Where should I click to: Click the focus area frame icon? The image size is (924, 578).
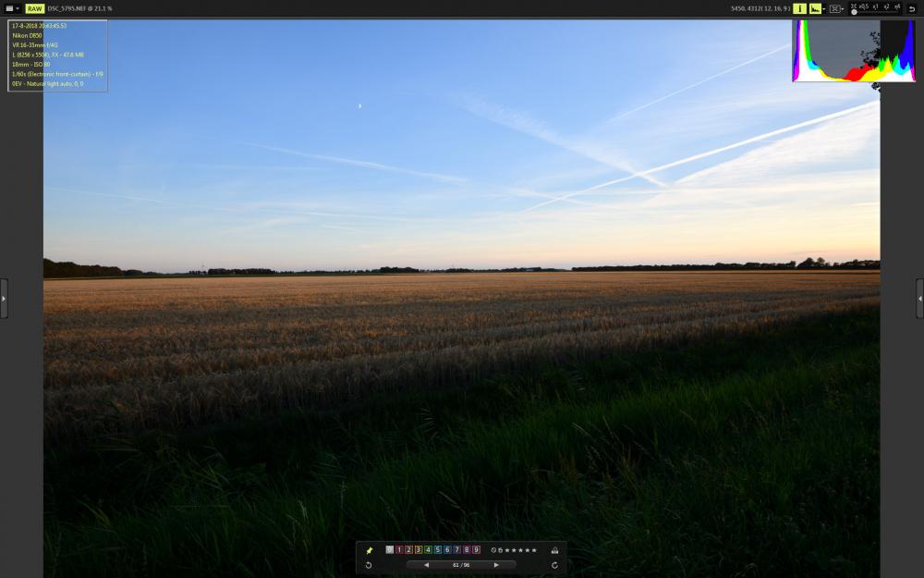[x=835, y=9]
